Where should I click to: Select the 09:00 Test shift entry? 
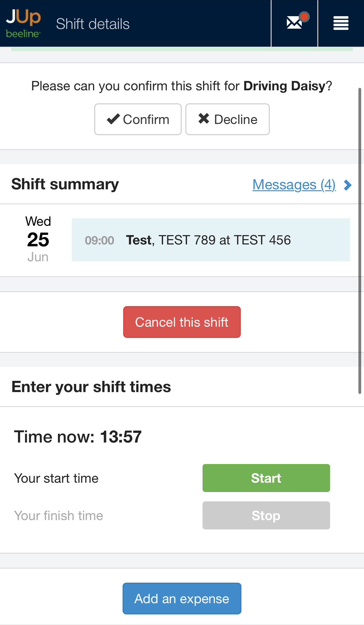[211, 240]
